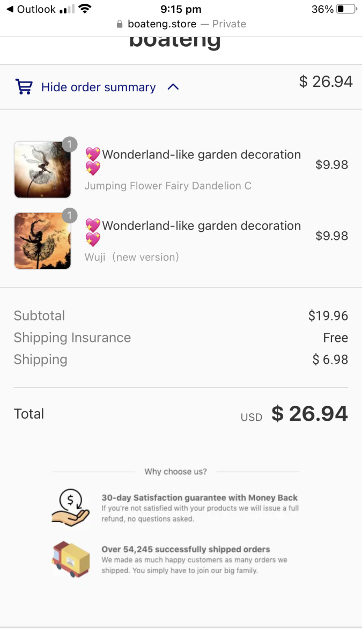Tap the $26.94 price beside the order summary toggle
This screenshot has width=362, height=644.
[326, 82]
